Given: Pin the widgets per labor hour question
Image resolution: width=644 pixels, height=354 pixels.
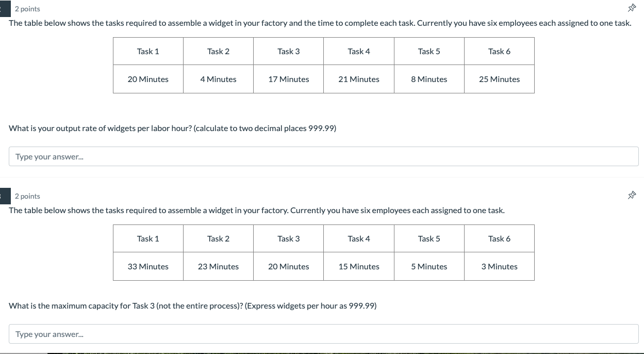Looking at the screenshot, I should click(632, 8).
